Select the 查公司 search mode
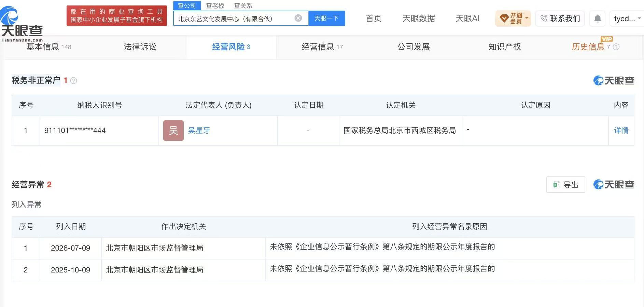The width and height of the screenshot is (644, 307). [x=187, y=5]
